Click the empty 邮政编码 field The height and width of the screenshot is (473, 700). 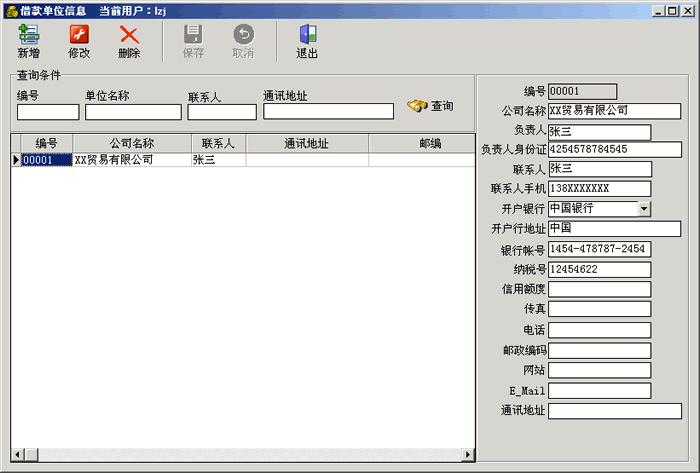pos(600,351)
